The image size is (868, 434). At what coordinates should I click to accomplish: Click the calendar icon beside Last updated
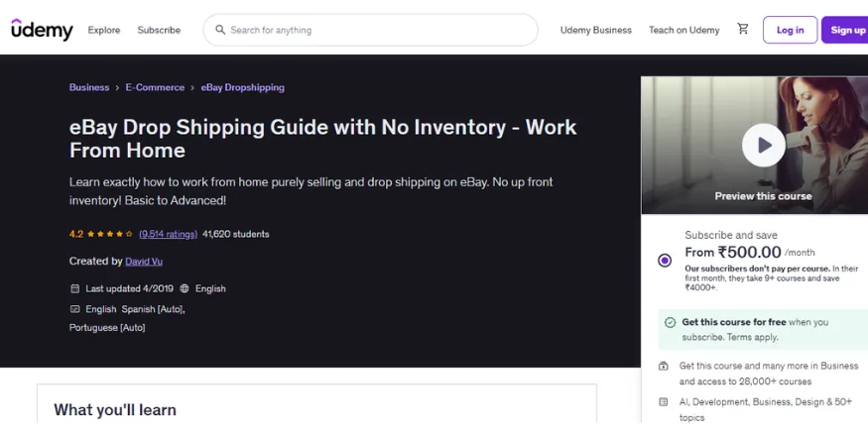point(75,288)
